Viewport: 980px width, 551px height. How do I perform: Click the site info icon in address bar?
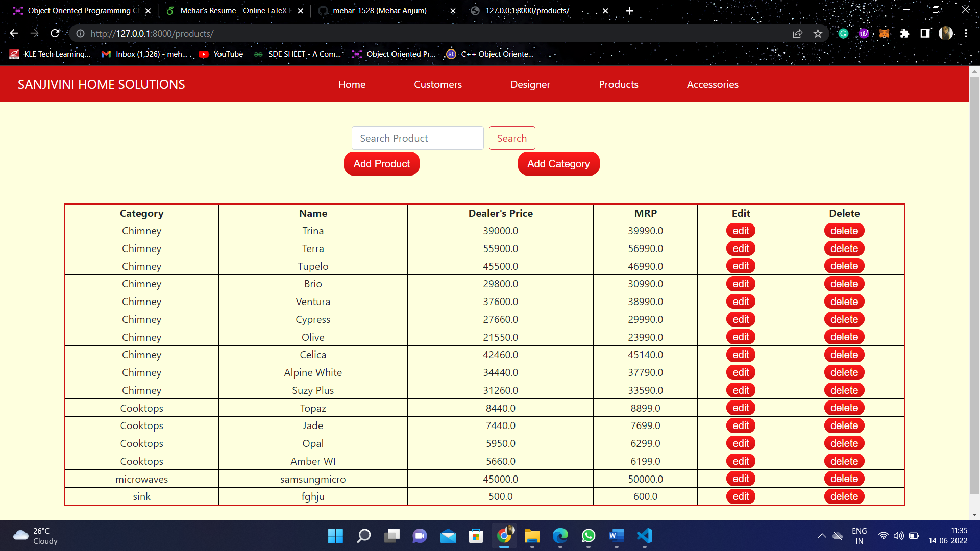(80, 34)
